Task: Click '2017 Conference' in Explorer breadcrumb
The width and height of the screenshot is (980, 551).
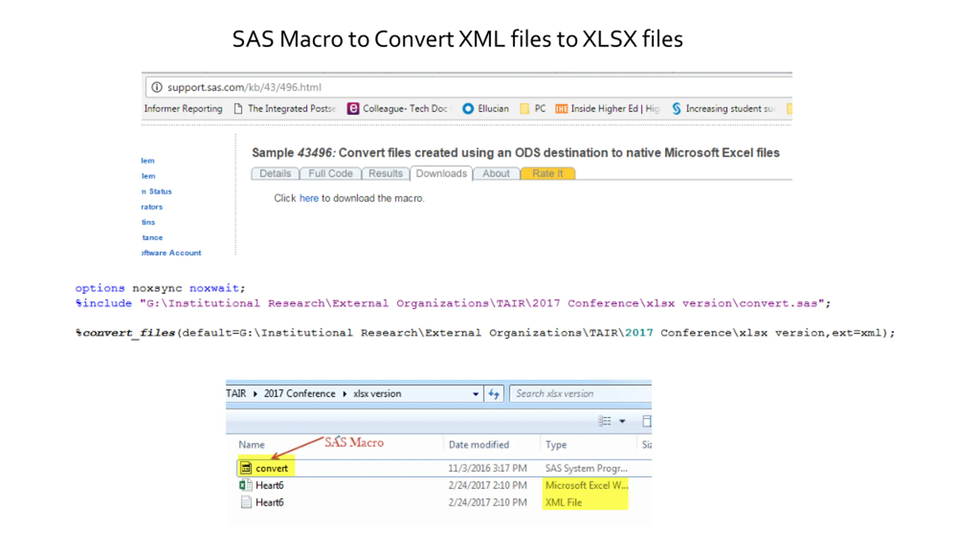Action: tap(299, 393)
